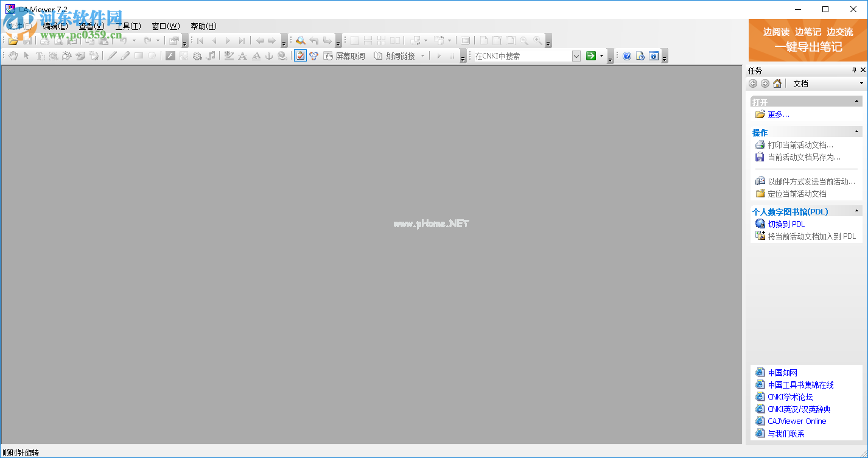868x458 pixels.
Task: Click the zoom in magnifier icon
Action: [x=538, y=41]
